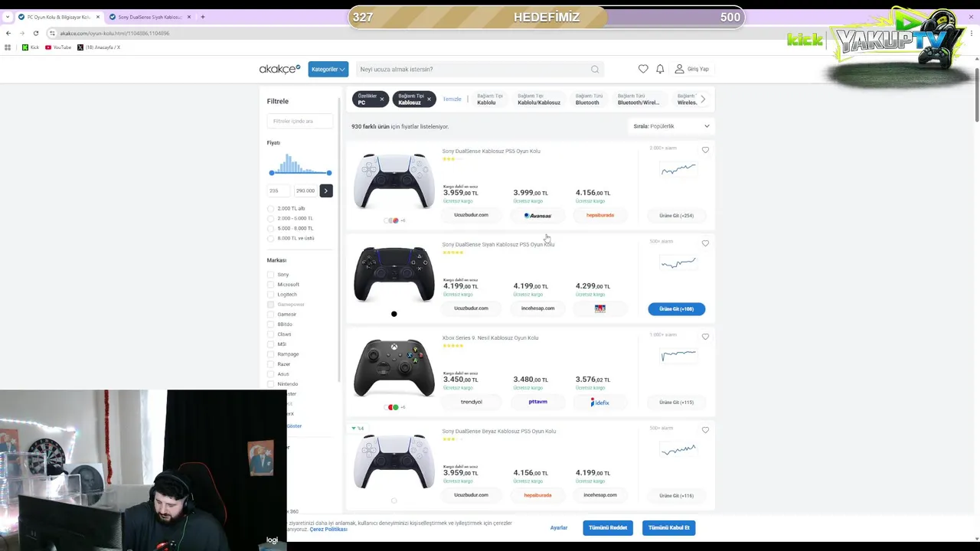Favorite the Xbox Series 9. Nesil controller
The height and width of the screenshot is (551, 980).
705,337
